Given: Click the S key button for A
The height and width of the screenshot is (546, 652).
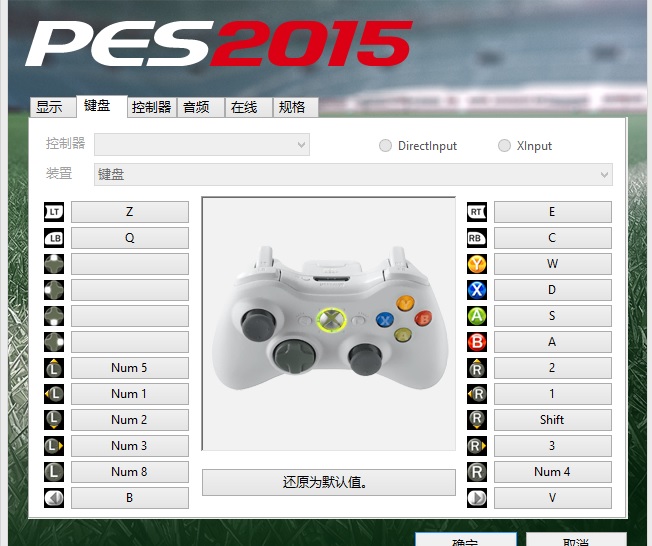Looking at the screenshot, I should coord(553,316).
